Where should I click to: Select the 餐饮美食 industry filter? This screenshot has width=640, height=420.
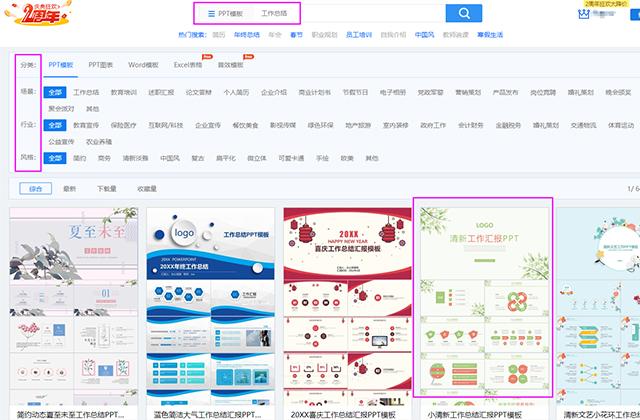point(246,125)
